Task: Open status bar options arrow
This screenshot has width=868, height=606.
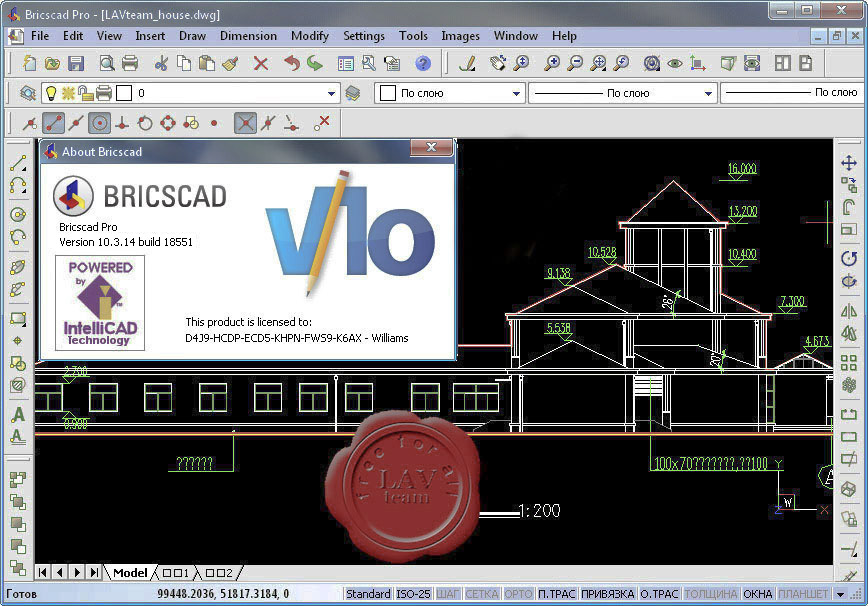Action: [840, 594]
